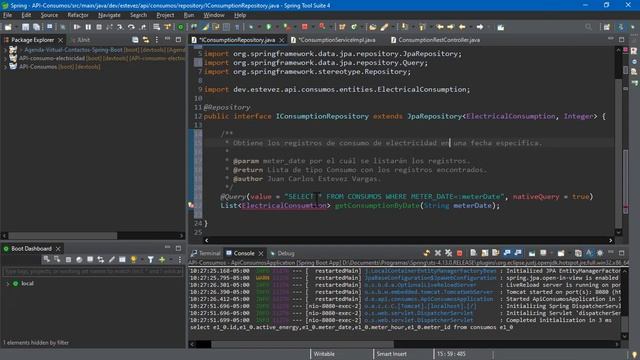Expand the API-Consumos project

click(x=5, y=67)
